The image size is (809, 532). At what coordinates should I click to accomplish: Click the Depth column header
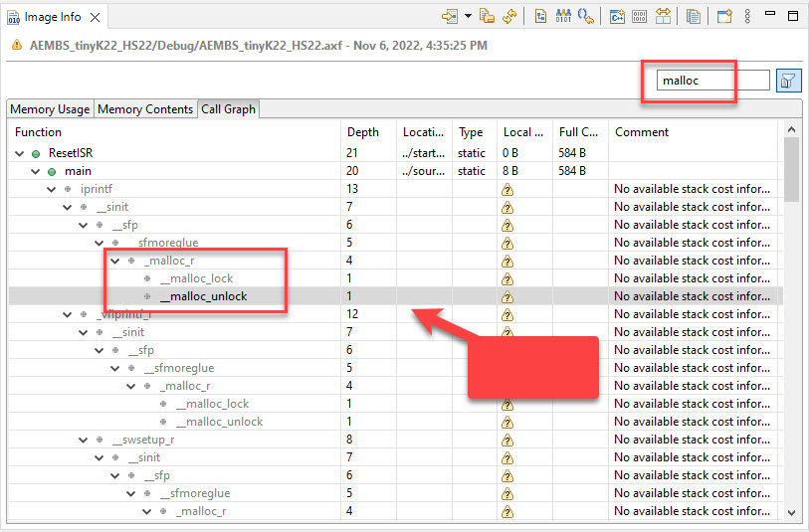click(x=363, y=132)
